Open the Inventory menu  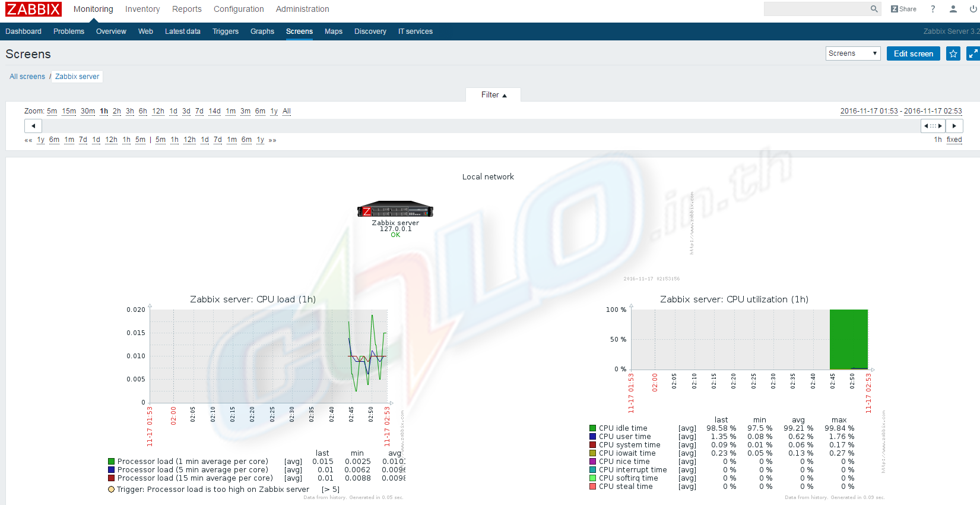(142, 9)
